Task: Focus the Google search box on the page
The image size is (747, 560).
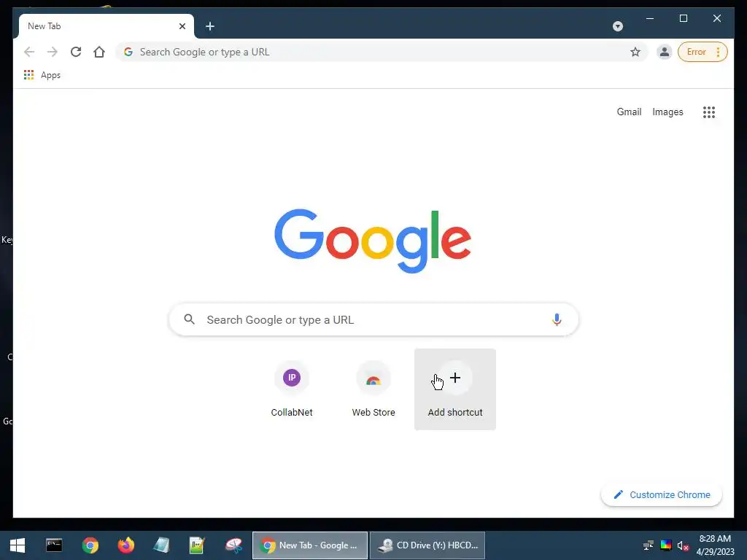Action: tap(374, 319)
